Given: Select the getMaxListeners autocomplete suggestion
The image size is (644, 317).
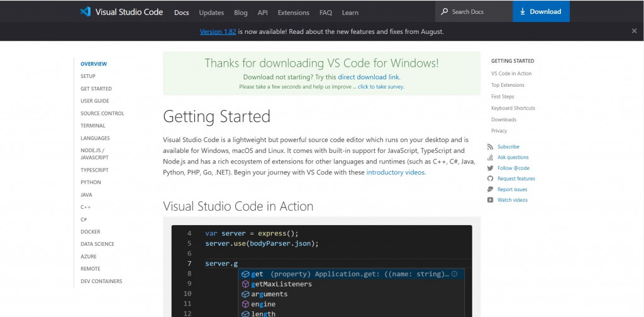Looking at the screenshot, I should (x=352, y=284).
